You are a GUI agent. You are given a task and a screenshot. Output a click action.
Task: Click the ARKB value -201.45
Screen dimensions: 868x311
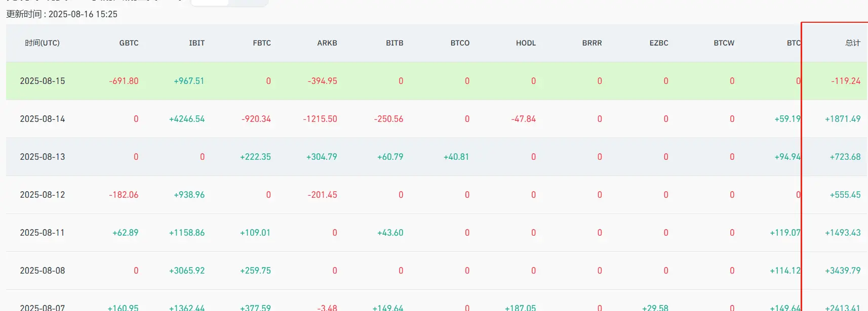[322, 195]
